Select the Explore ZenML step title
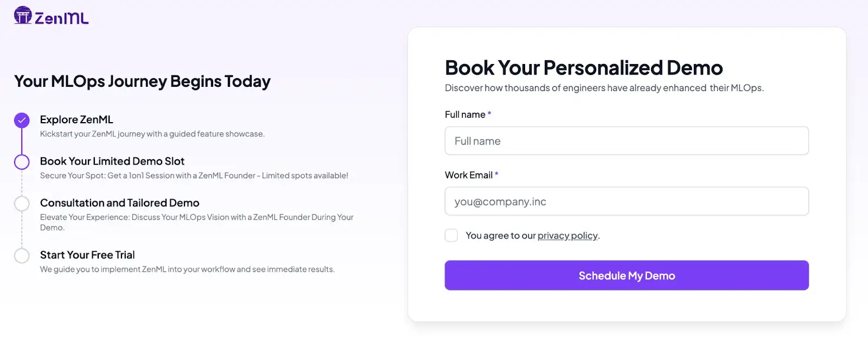This screenshot has width=868, height=337. [76, 119]
